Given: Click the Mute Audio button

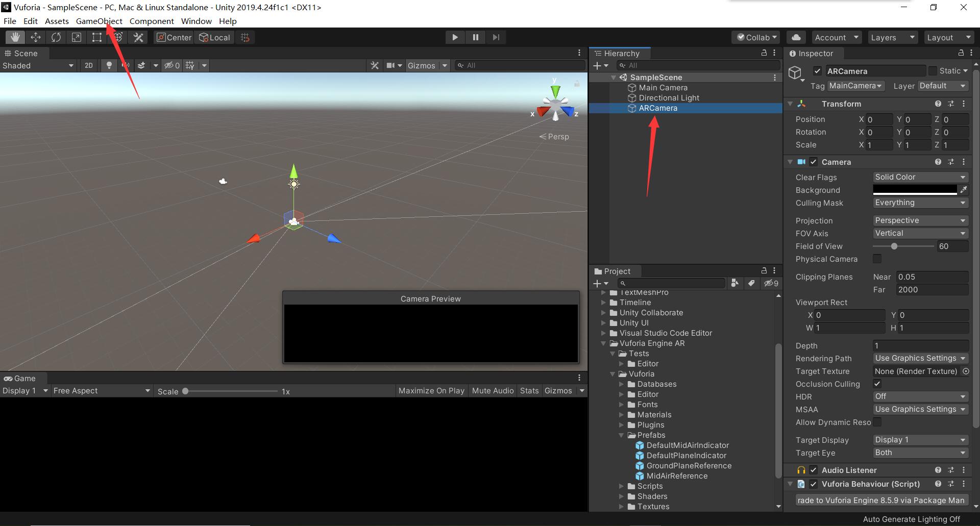Looking at the screenshot, I should (493, 391).
